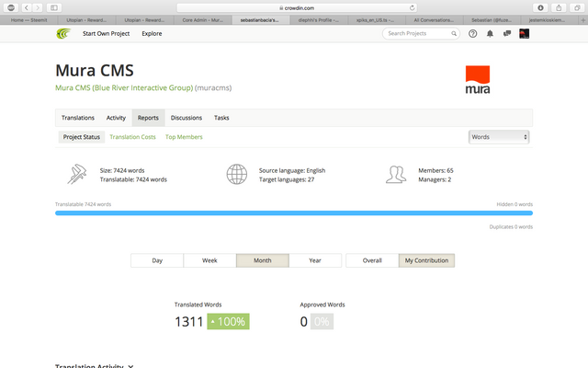Show all tabs overview icon
This screenshot has width=588, height=368.
[x=577, y=7]
